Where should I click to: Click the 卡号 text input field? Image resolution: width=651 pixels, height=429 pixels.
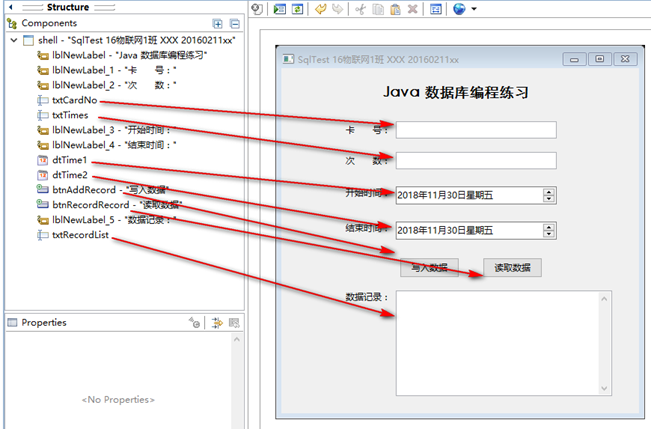(x=476, y=130)
